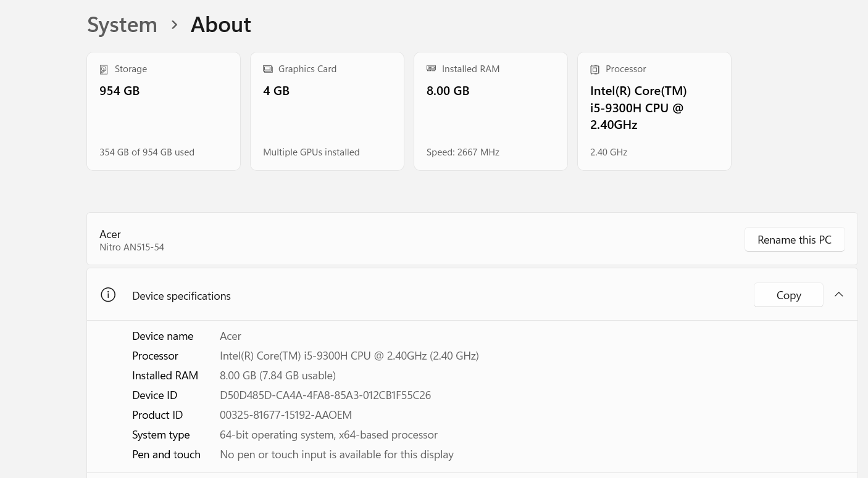Select the 'Speed: 2667 MHz' text
Screen dimensions: 868x478
463,152
